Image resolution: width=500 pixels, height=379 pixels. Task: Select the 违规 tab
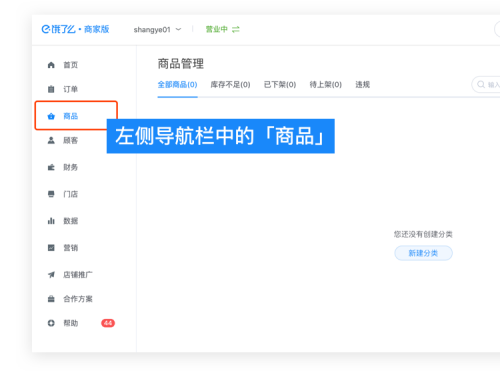click(363, 85)
